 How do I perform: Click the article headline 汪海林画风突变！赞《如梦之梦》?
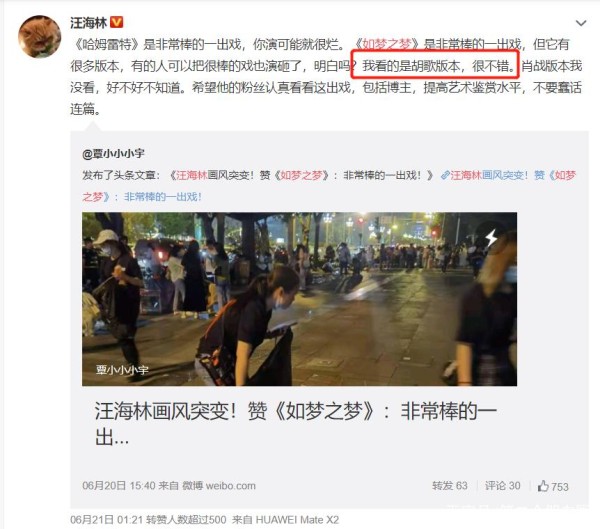[295, 423]
